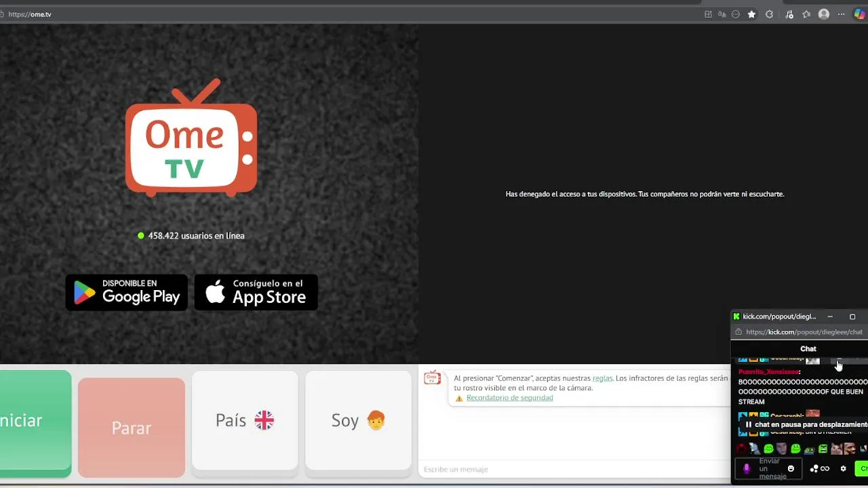Click the green chat send button in Kick popout
The width and height of the screenshot is (868, 488).
pos(861,468)
